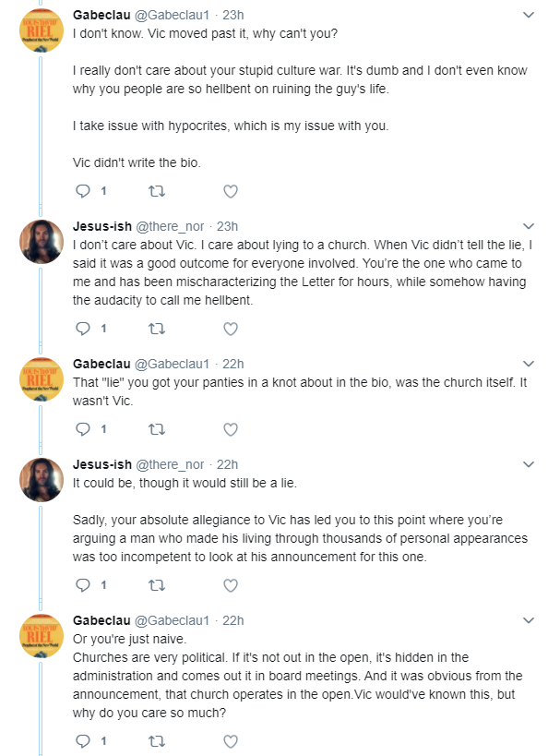The image size is (560, 756).
Task: Reply to Jesus-ish tweet about absolute allegiance to Vic
Action: point(83,585)
